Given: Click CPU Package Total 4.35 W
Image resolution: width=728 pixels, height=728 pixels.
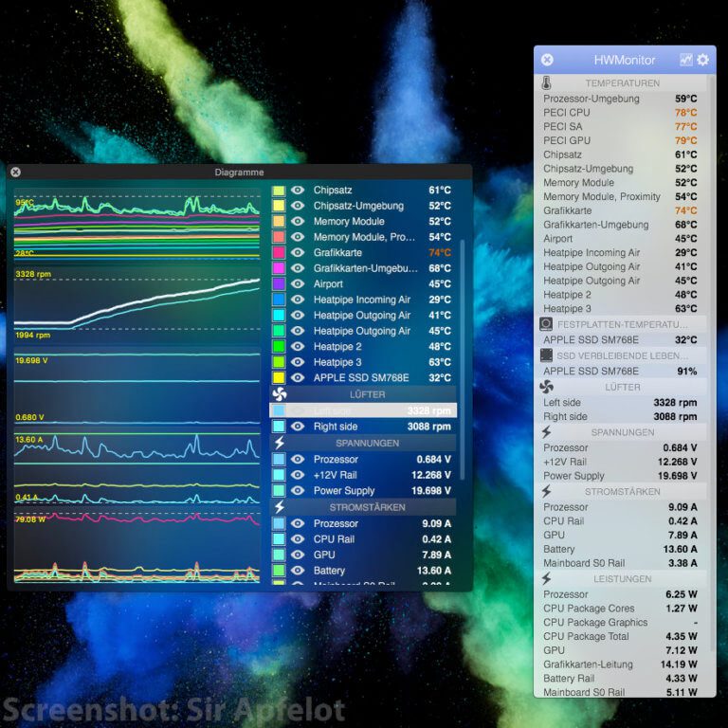Looking at the screenshot, I should click(x=620, y=636).
